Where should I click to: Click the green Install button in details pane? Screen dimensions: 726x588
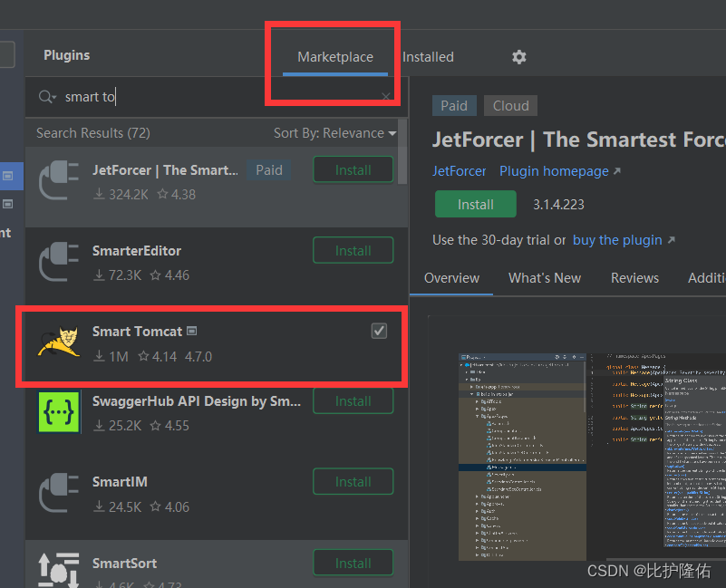click(476, 204)
